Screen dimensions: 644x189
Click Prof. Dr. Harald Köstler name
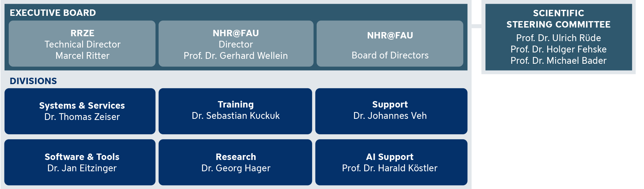pos(390,168)
